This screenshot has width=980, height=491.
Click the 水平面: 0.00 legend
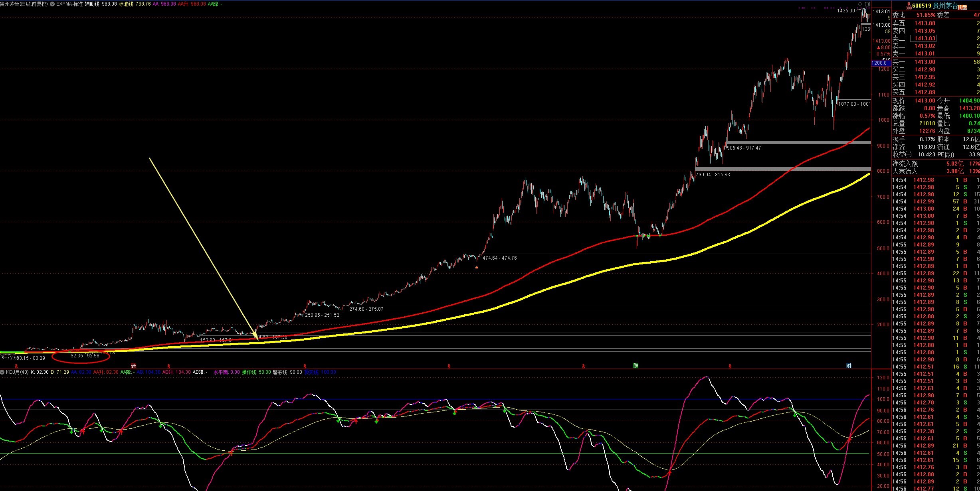[227, 372]
